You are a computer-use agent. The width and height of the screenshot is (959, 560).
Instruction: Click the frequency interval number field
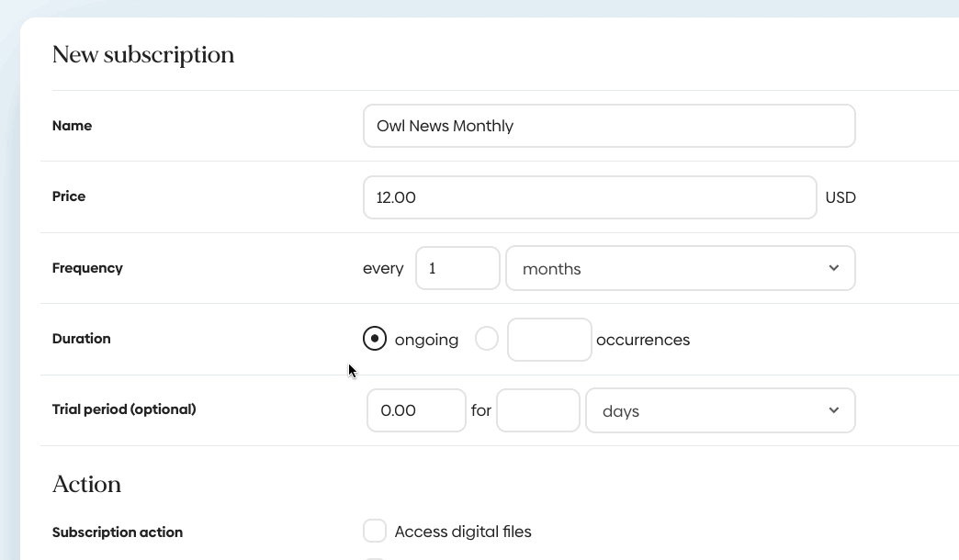coord(457,268)
